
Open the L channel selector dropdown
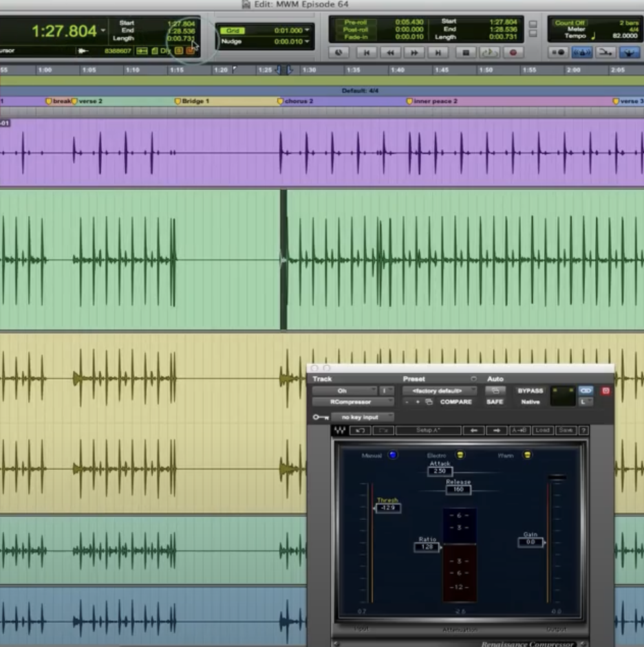tap(586, 402)
